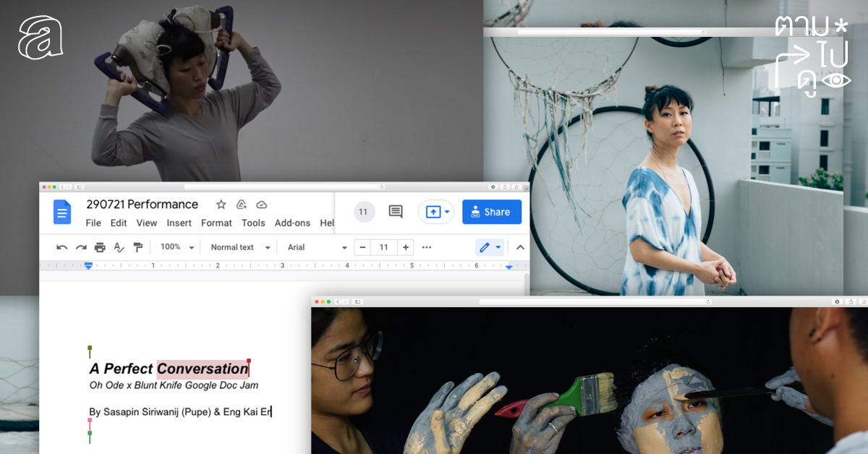
Task: Open the Tools menu
Action: 253,223
